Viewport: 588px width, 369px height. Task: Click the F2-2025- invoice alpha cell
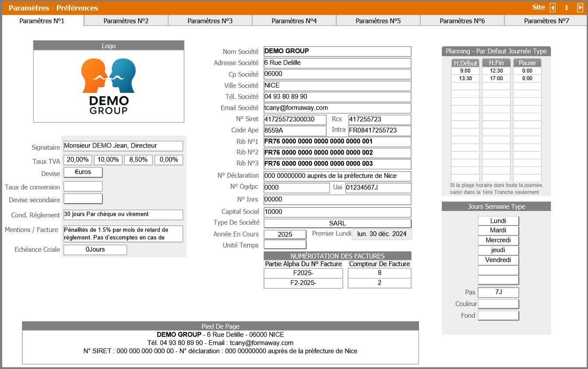click(303, 283)
